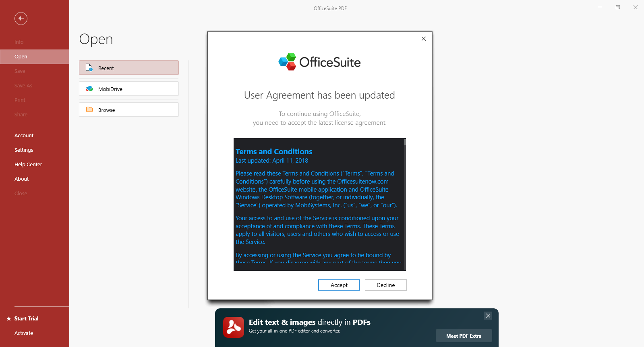
Task: Browse for files on this computer
Action: pyautogui.click(x=129, y=109)
